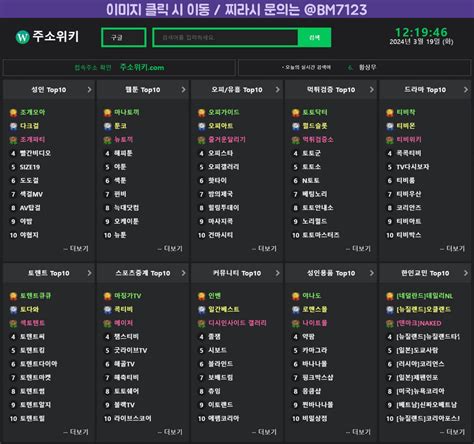474x444 pixels.
Task: Click the gold medal icon beside 토렌트큐큐
Action: (13, 296)
